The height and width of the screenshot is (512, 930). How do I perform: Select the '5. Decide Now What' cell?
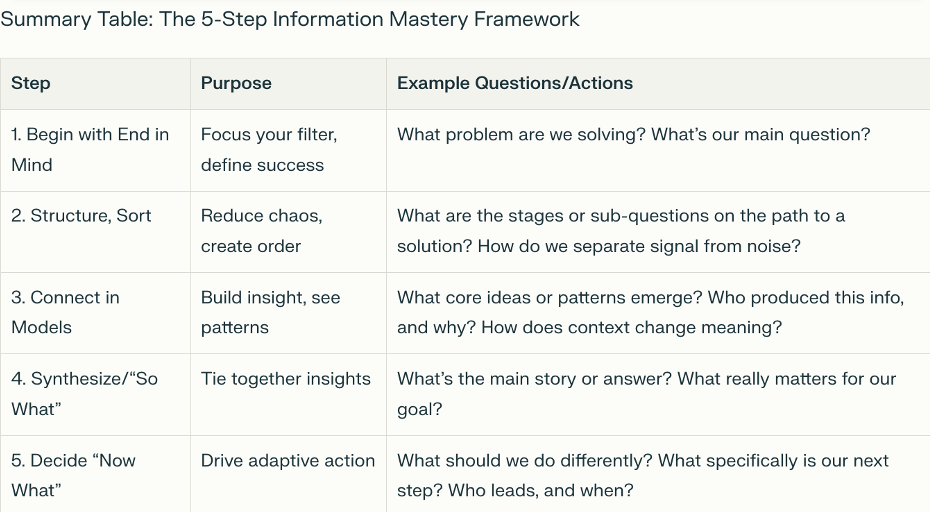[x=73, y=475]
